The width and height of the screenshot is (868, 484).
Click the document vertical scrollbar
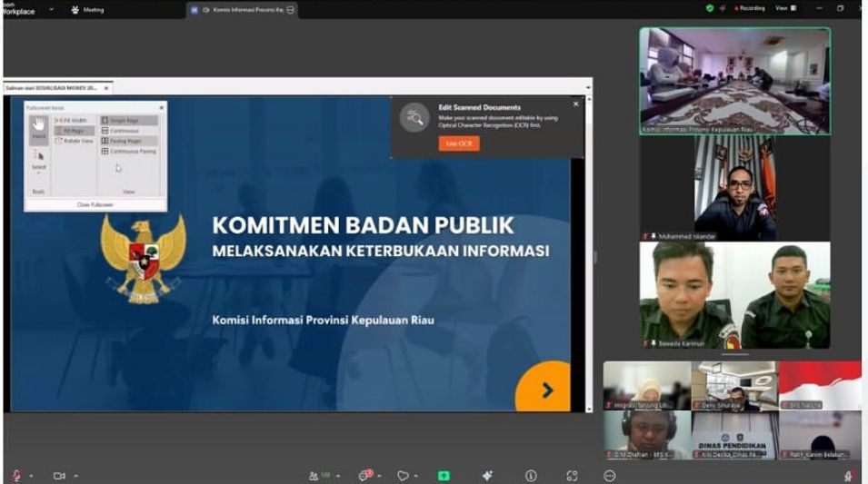pos(589,253)
